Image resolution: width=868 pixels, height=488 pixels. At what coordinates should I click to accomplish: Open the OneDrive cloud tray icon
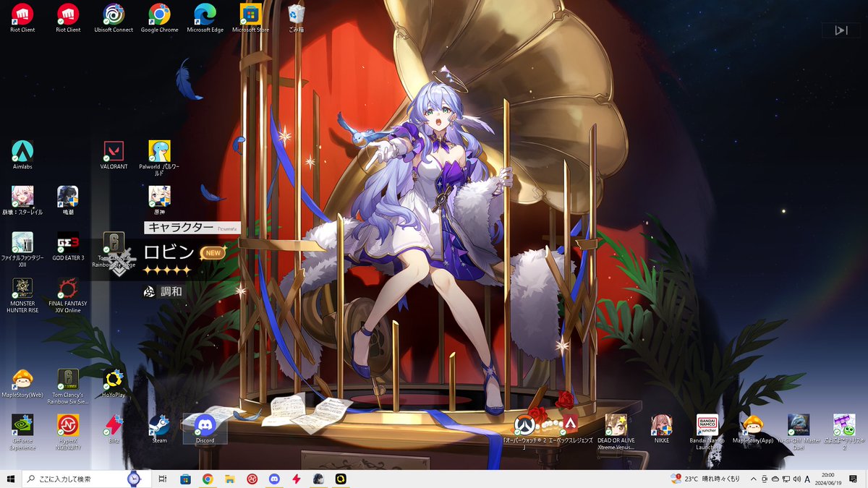click(775, 479)
